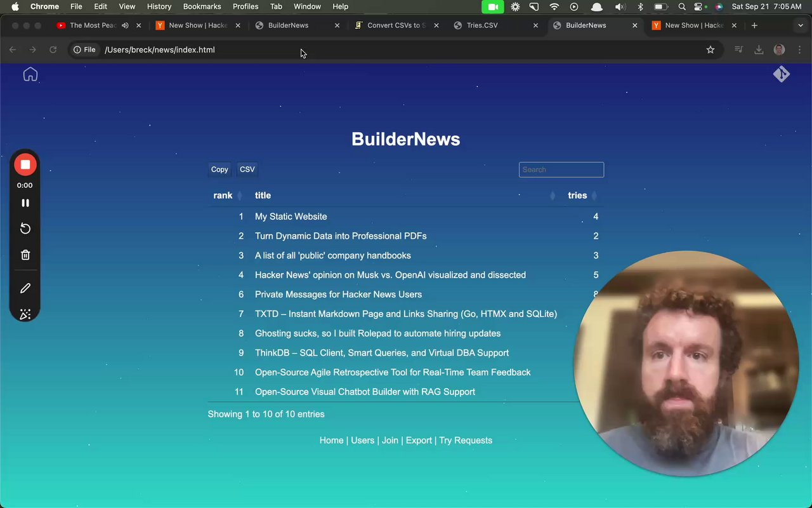This screenshot has width=812, height=508.
Task: Click the "Showing 1 to 10 of 10 entries" text
Action: [x=266, y=414]
